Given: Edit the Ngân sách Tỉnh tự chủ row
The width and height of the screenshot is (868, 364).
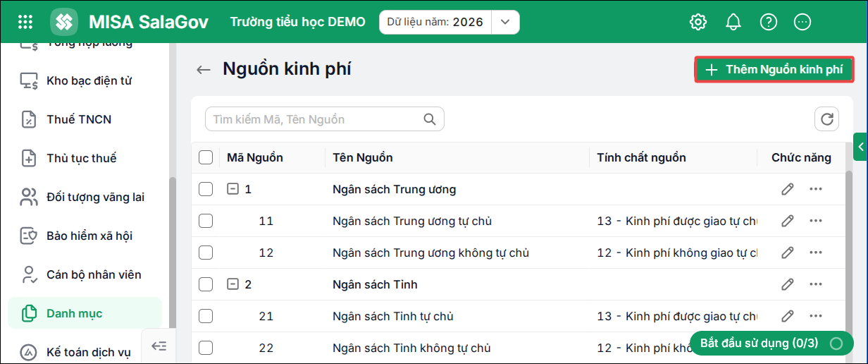Looking at the screenshot, I should 788,316.
